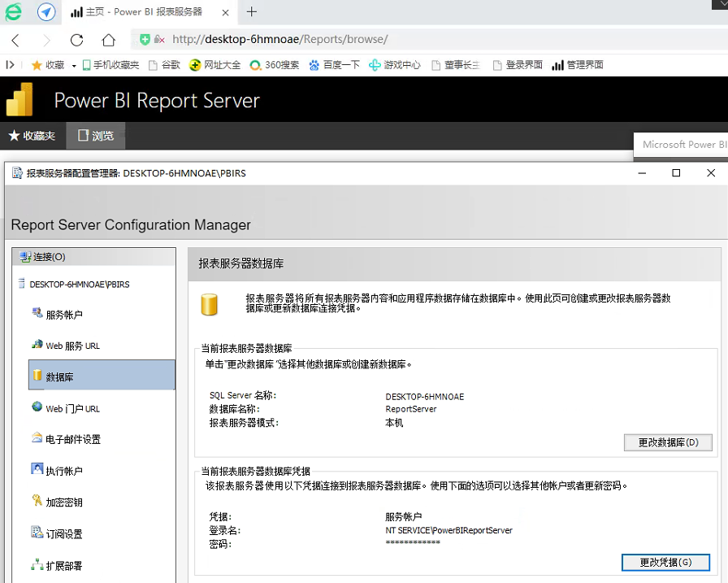The image size is (728, 583).
Task: Click the 更改数据库(D) button
Action: tap(668, 442)
